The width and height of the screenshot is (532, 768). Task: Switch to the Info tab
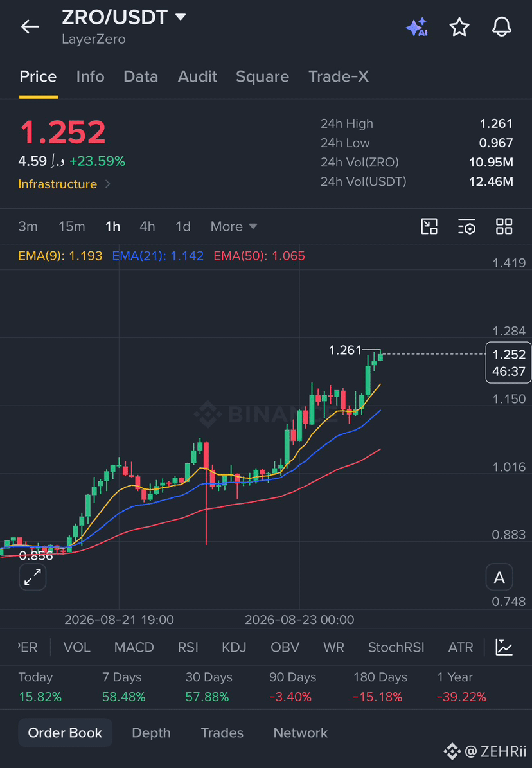pos(90,76)
